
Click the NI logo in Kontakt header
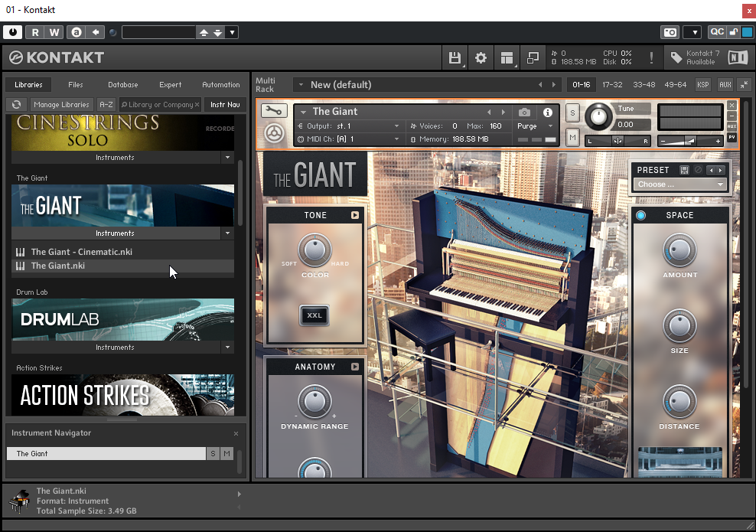[737, 57]
